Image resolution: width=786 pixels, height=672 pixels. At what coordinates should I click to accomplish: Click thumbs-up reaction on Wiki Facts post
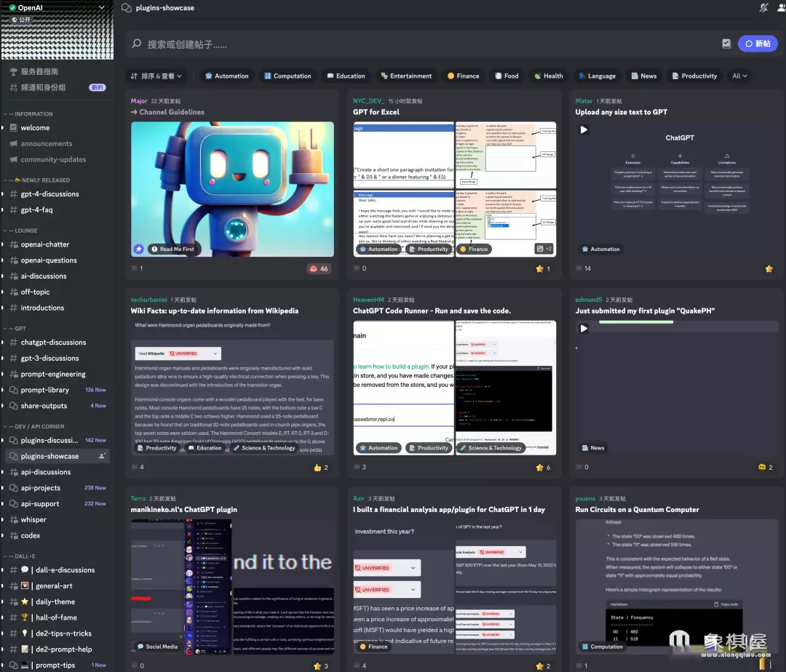(321, 467)
